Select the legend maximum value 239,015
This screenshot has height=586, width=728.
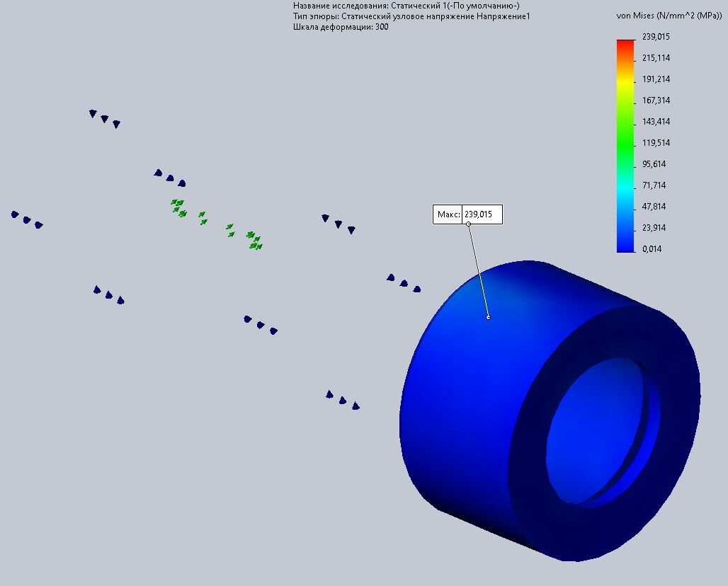(655, 37)
